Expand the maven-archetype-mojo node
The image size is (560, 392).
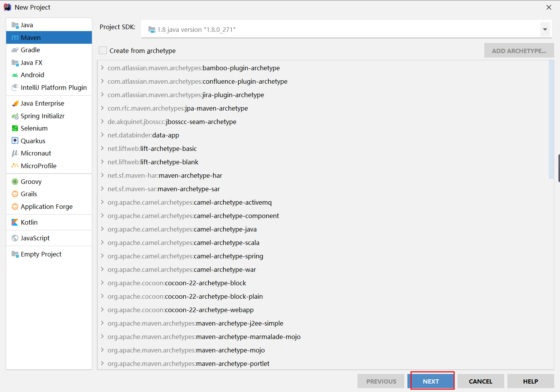[102, 350]
